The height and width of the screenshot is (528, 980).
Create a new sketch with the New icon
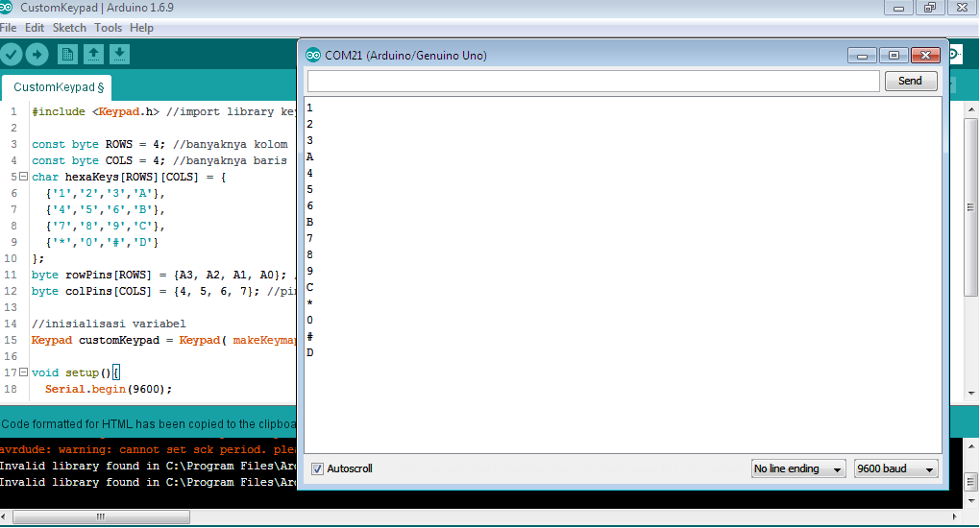[67, 55]
